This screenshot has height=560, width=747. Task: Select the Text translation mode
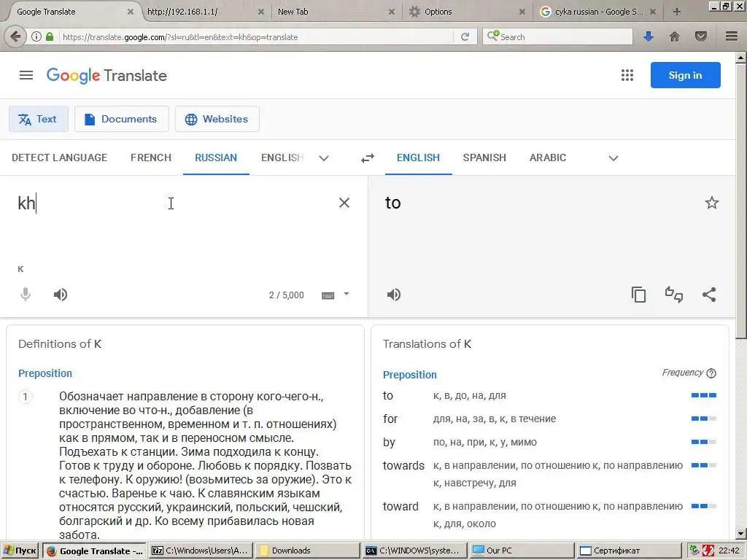pos(39,119)
